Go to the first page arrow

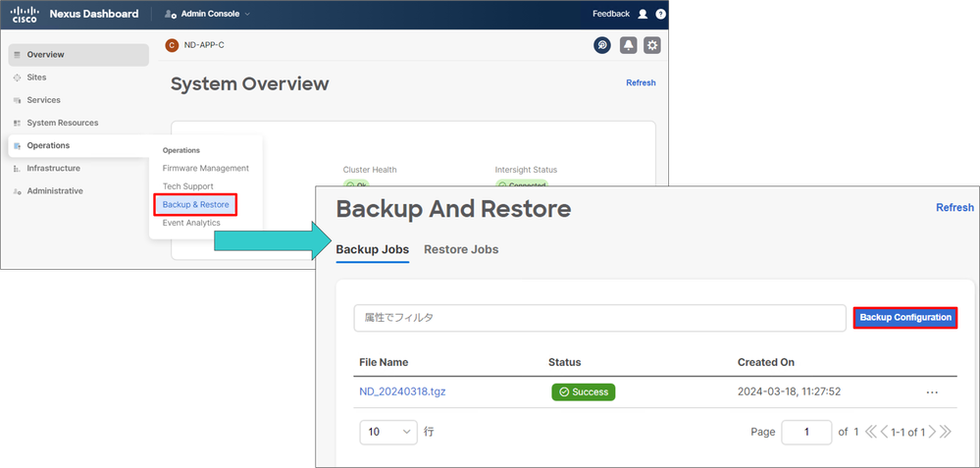871,432
